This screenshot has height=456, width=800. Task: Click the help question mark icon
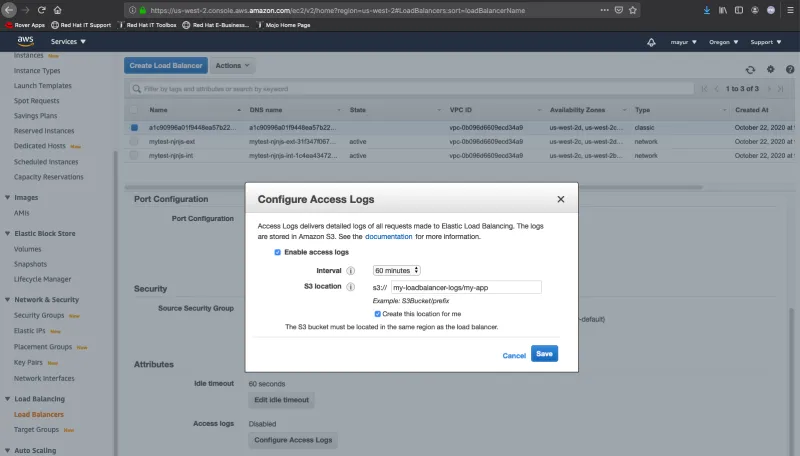(789, 69)
